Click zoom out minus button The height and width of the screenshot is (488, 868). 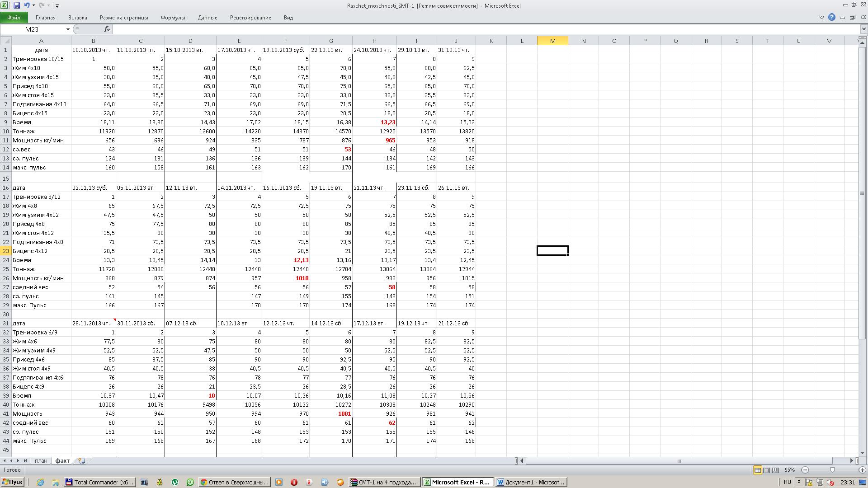click(x=805, y=470)
